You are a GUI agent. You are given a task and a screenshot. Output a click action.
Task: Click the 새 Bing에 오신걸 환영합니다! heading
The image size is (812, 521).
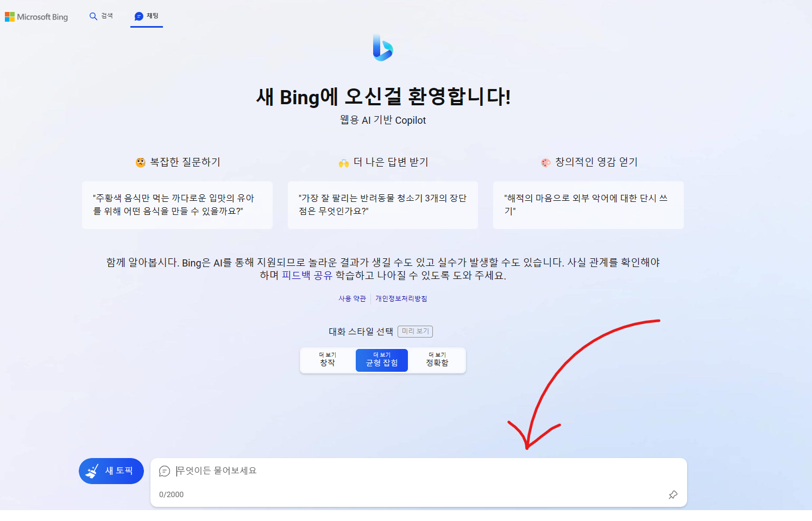tap(383, 97)
